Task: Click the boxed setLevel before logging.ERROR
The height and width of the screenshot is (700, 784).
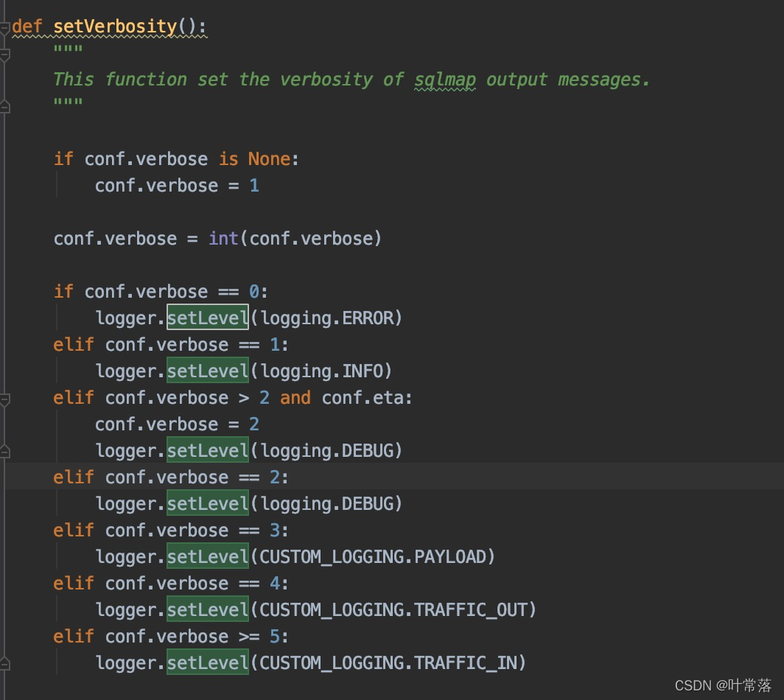Action: (208, 318)
